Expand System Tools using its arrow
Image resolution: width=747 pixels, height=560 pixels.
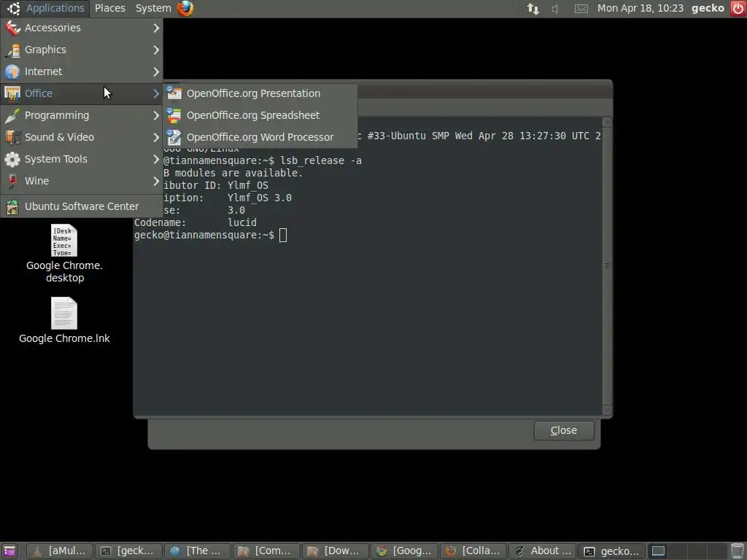tap(156, 159)
